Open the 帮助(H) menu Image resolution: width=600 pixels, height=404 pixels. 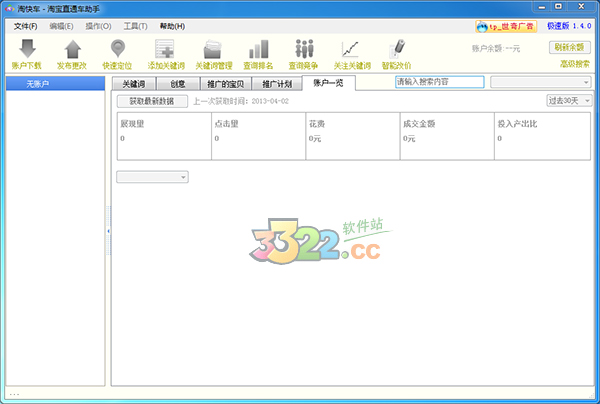pos(172,26)
